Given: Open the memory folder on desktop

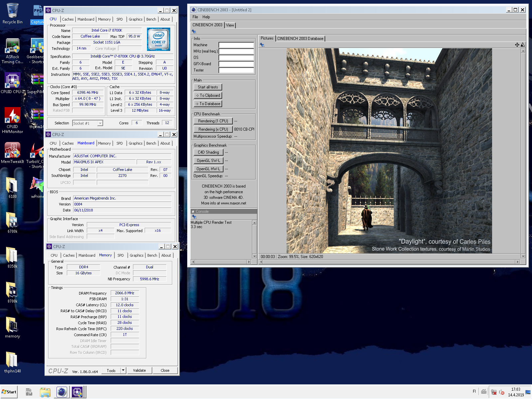Looking at the screenshot, I should [12, 327].
